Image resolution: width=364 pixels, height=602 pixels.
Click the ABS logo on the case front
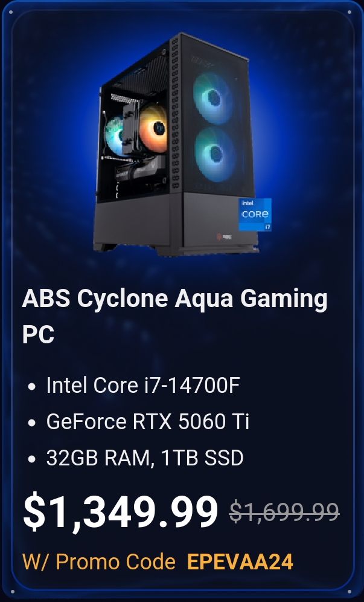223,236
